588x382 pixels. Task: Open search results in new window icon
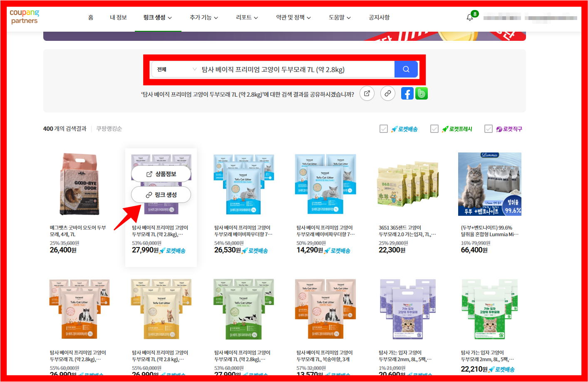pos(367,93)
